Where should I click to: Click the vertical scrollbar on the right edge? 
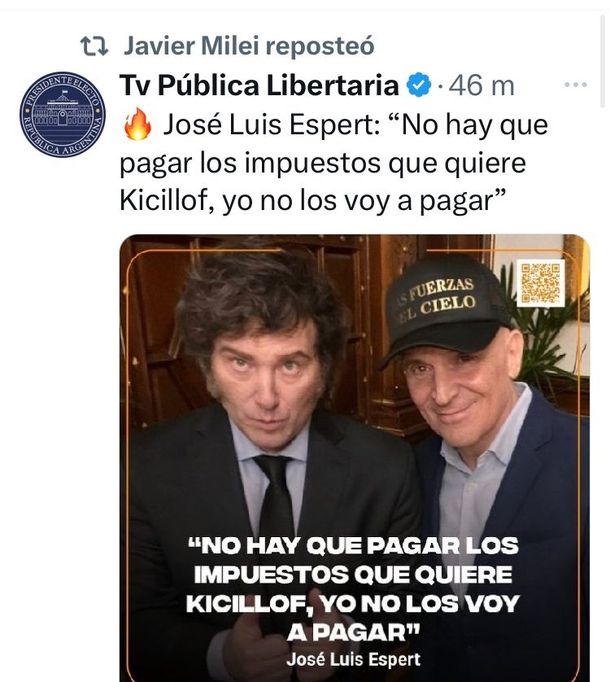tap(603, 61)
